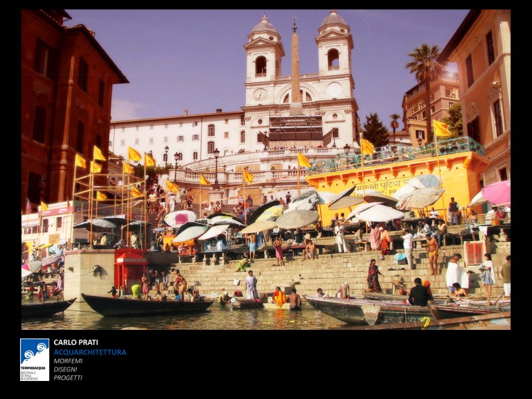Click the CARLO PRATI title text

(75, 342)
